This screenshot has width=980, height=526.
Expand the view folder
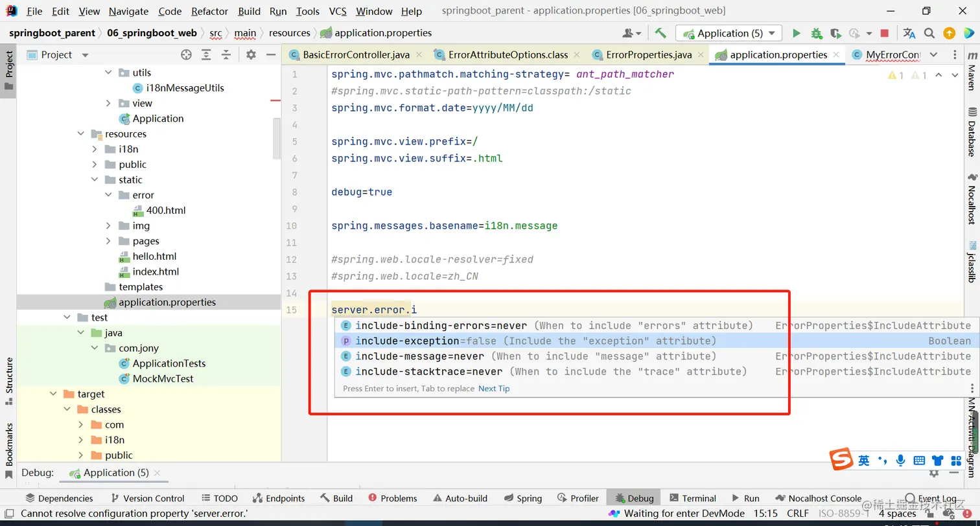108,104
